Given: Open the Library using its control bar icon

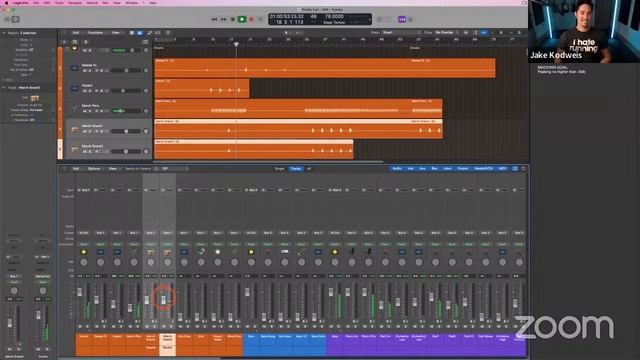Looking at the screenshot, I should (x=7, y=19).
